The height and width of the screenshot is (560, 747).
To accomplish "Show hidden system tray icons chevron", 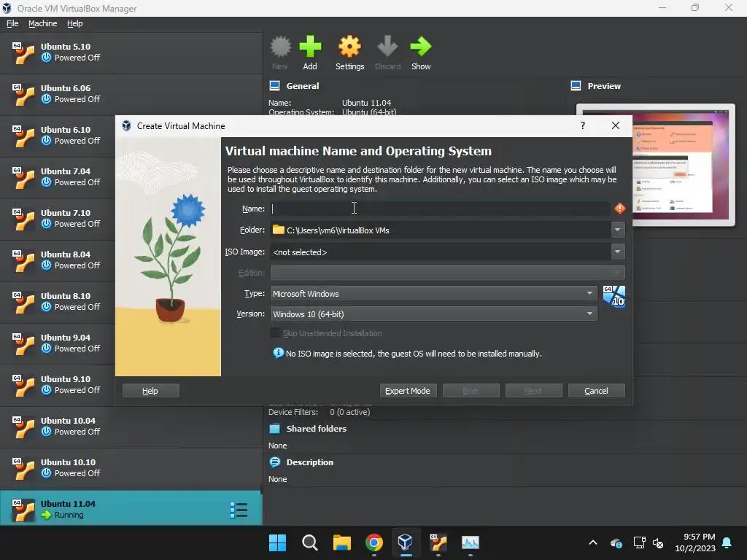I will click(593, 542).
